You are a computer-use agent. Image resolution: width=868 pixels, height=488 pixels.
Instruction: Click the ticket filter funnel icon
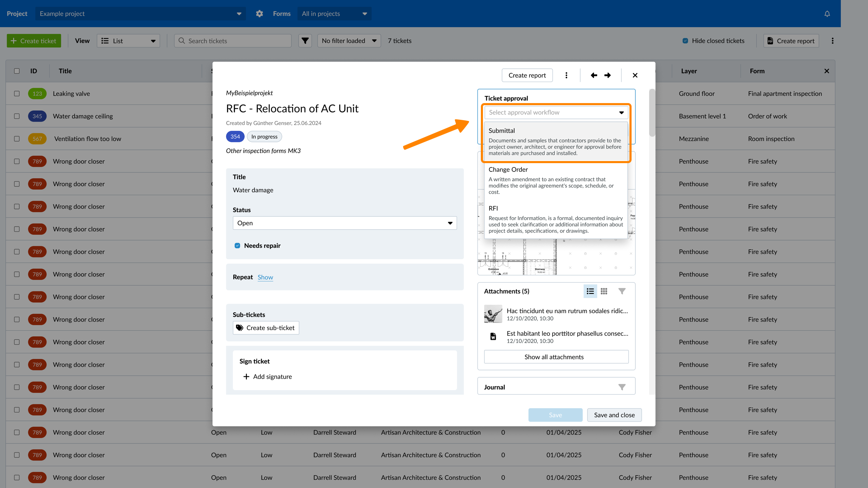tap(305, 41)
